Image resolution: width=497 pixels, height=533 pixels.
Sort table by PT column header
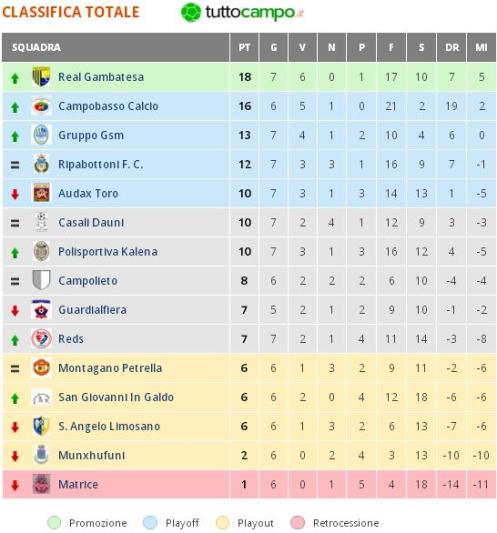(244, 47)
